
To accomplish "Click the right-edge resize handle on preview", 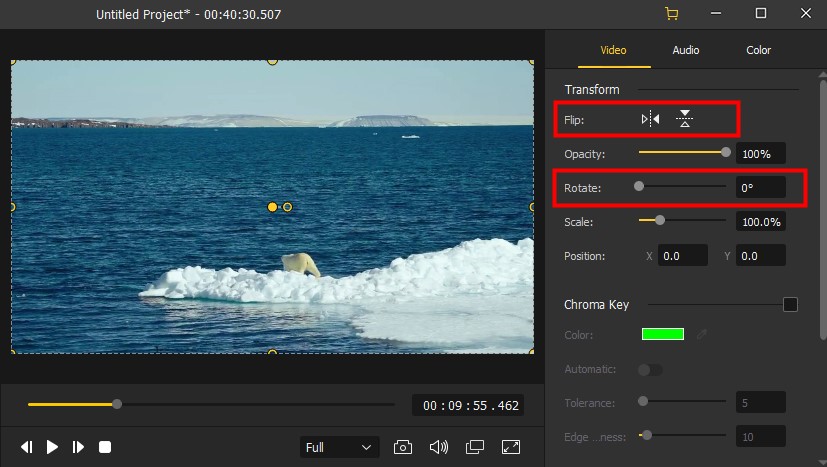I will pyautogui.click(x=532, y=207).
